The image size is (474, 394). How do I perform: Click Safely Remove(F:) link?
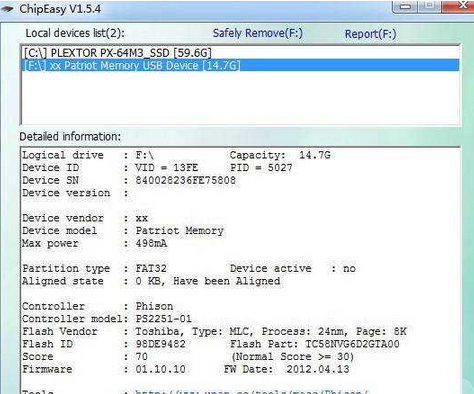coord(258,33)
